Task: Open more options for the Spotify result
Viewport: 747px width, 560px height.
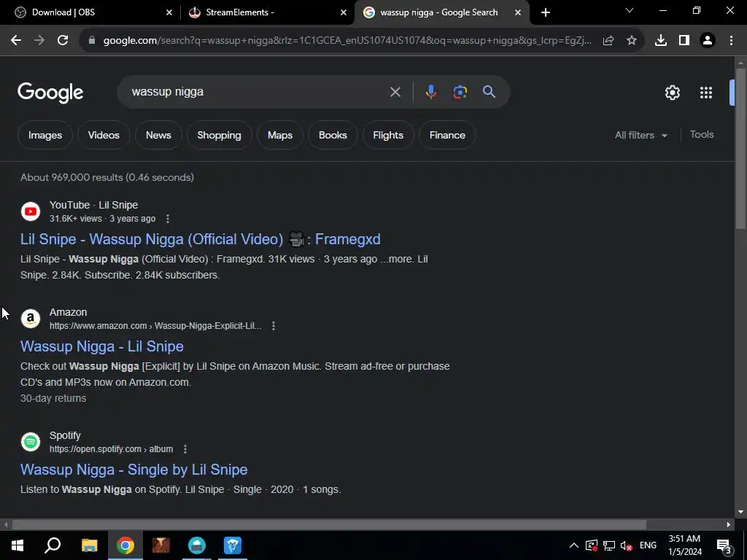Action: click(185, 449)
